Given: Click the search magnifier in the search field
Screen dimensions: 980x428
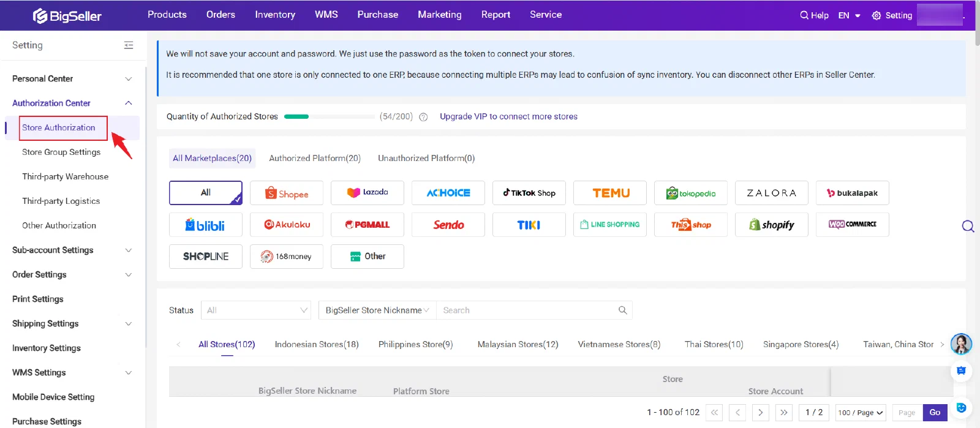Looking at the screenshot, I should 622,310.
